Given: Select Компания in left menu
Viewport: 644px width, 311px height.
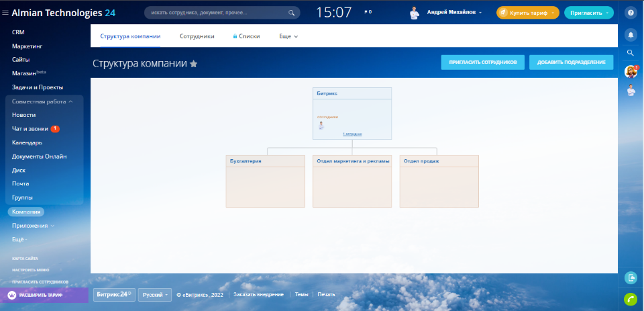Looking at the screenshot, I should 26,212.
